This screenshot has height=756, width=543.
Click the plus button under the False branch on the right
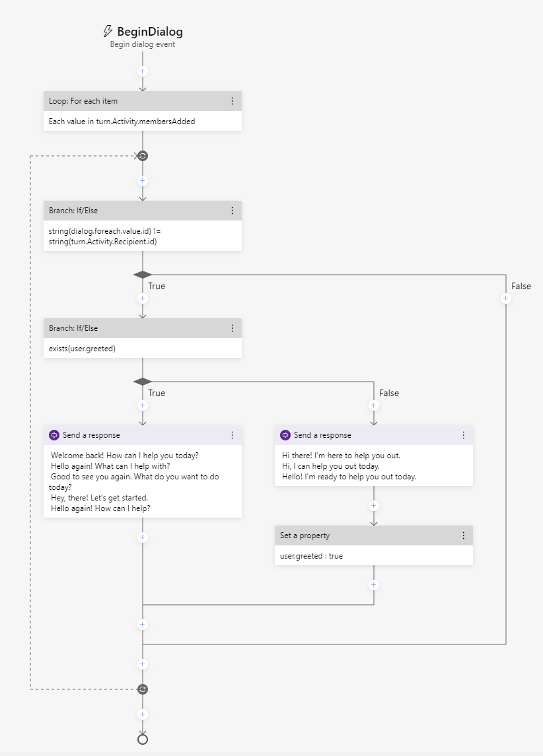point(505,298)
